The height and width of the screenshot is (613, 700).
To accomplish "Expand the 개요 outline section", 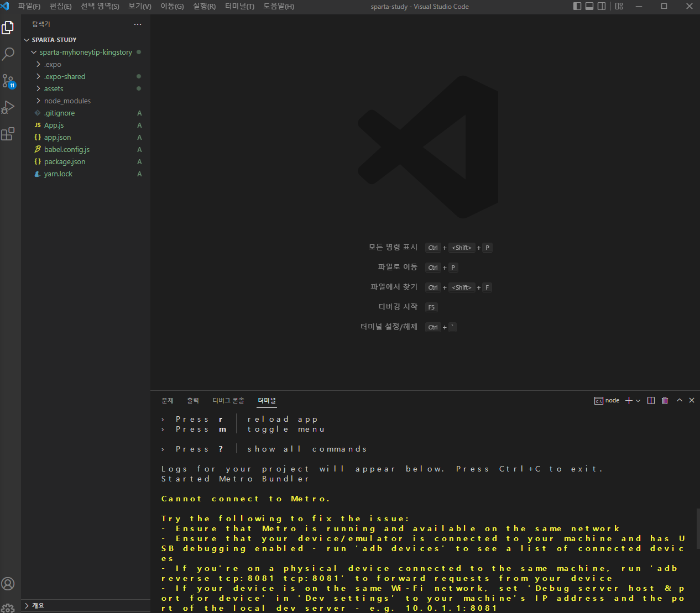I will pyautogui.click(x=86, y=606).
